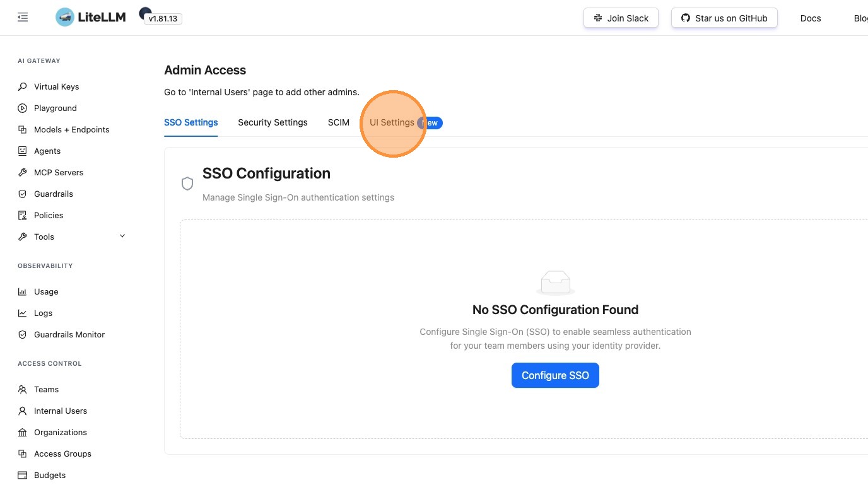
Task: Click the Policies document icon
Action: pyautogui.click(x=23, y=215)
